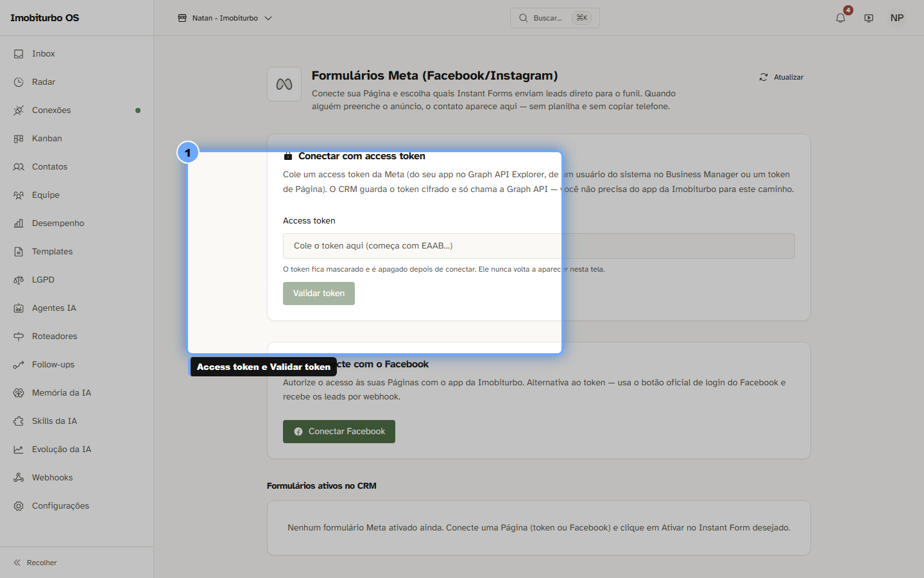The width and height of the screenshot is (924, 578).
Task: Select the Webhooks icon
Action: tap(19, 478)
